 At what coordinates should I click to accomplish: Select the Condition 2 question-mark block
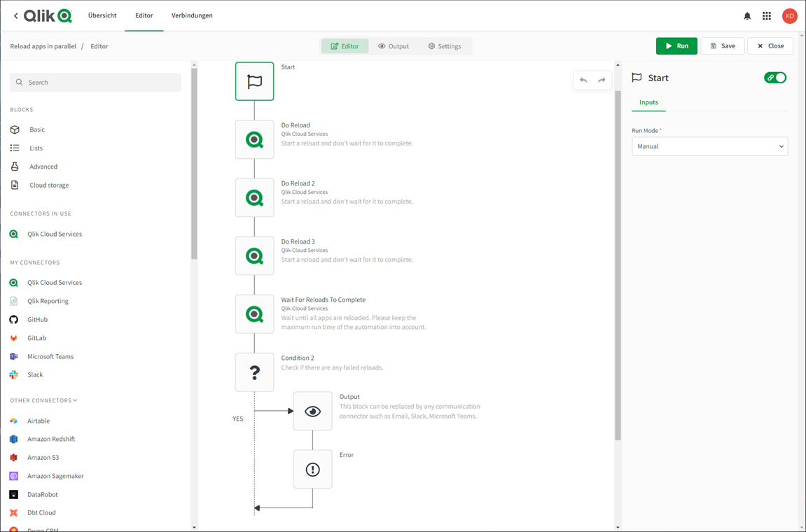tap(254, 372)
